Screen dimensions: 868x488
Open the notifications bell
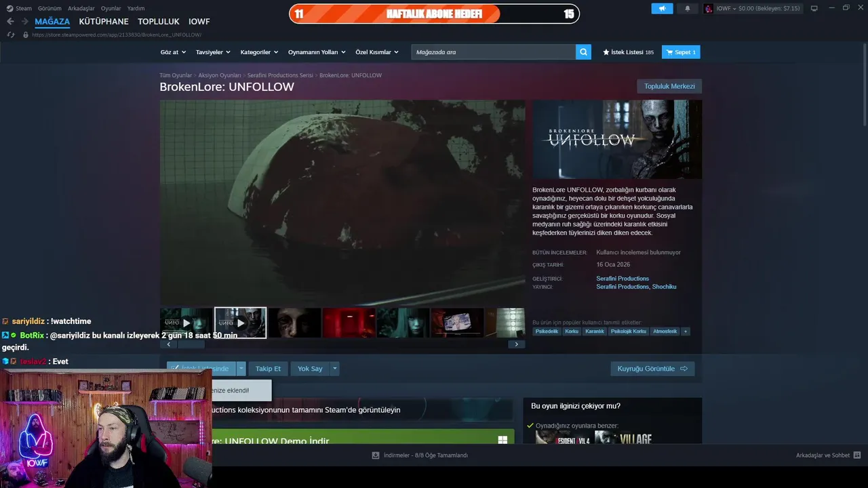pyautogui.click(x=687, y=8)
